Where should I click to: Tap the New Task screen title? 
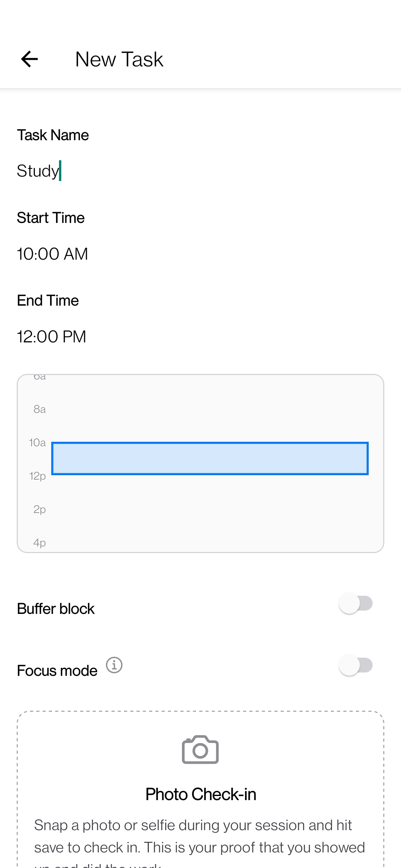(x=119, y=59)
